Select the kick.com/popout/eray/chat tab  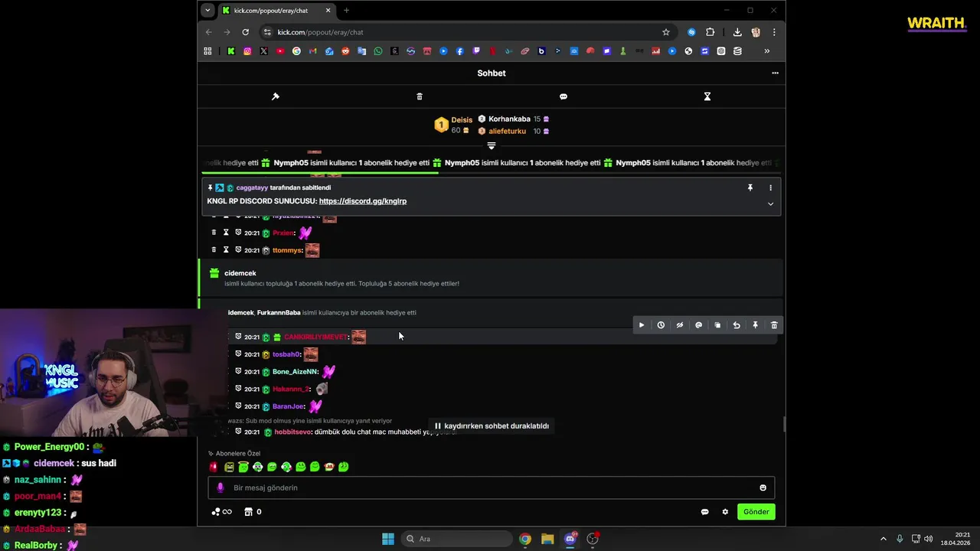[276, 11]
